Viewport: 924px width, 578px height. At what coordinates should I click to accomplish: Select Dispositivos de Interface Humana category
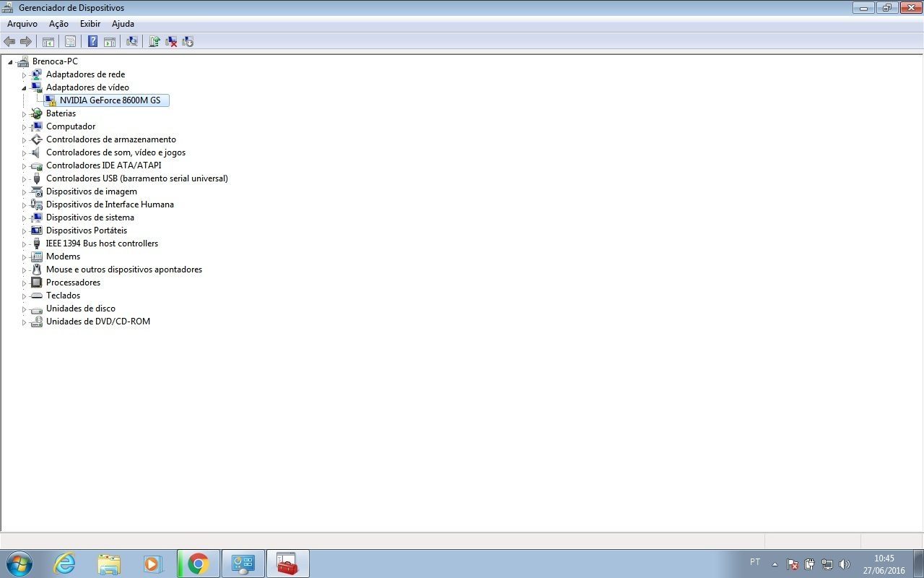110,204
